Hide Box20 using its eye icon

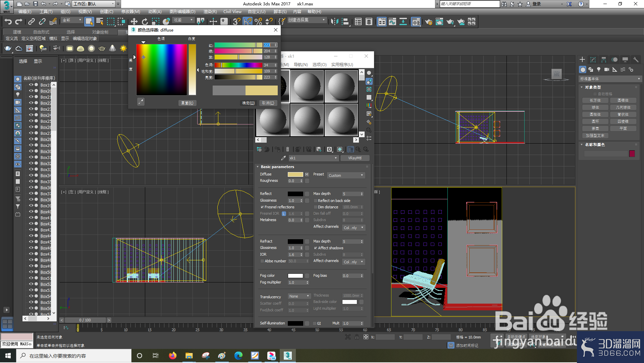click(x=31, y=91)
